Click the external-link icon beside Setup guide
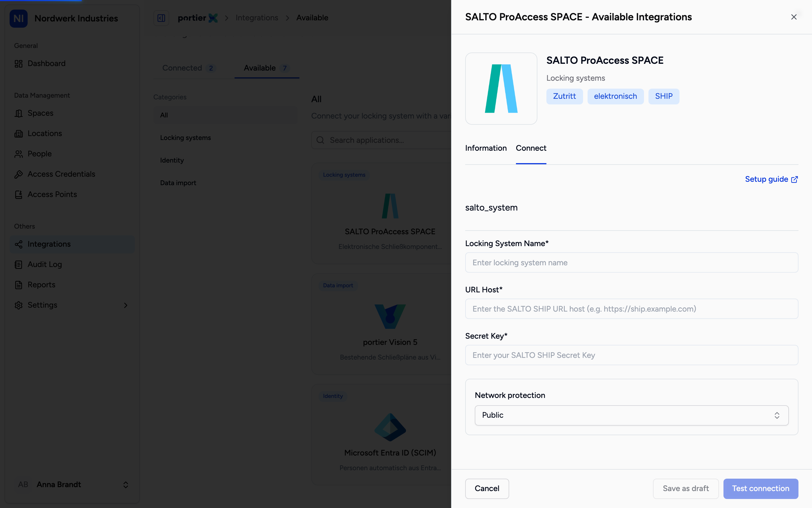This screenshot has height=508, width=812. (x=795, y=179)
